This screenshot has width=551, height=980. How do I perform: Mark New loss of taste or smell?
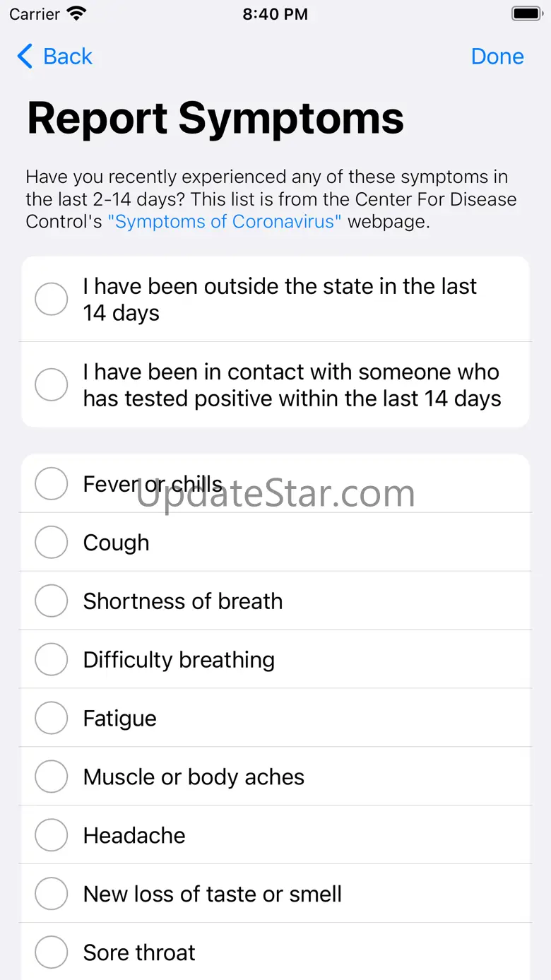[52, 895]
